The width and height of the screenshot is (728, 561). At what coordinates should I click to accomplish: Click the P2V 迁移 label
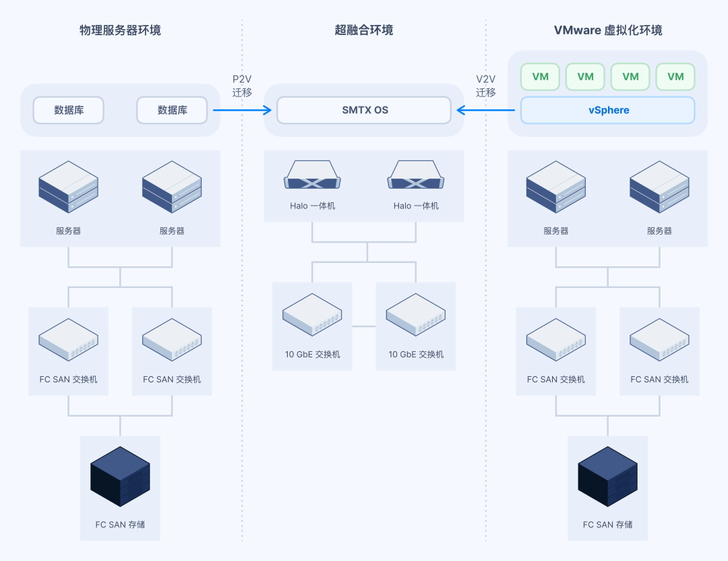pyautogui.click(x=242, y=86)
